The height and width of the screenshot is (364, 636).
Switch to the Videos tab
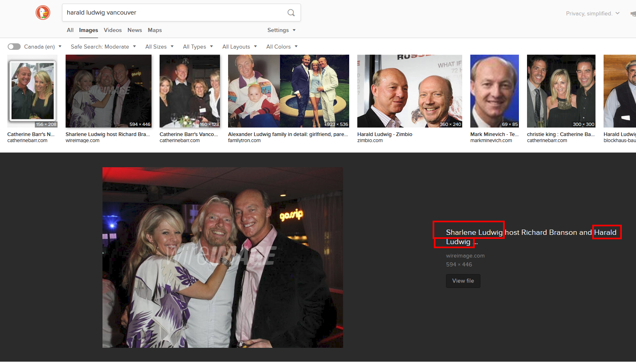(x=113, y=30)
